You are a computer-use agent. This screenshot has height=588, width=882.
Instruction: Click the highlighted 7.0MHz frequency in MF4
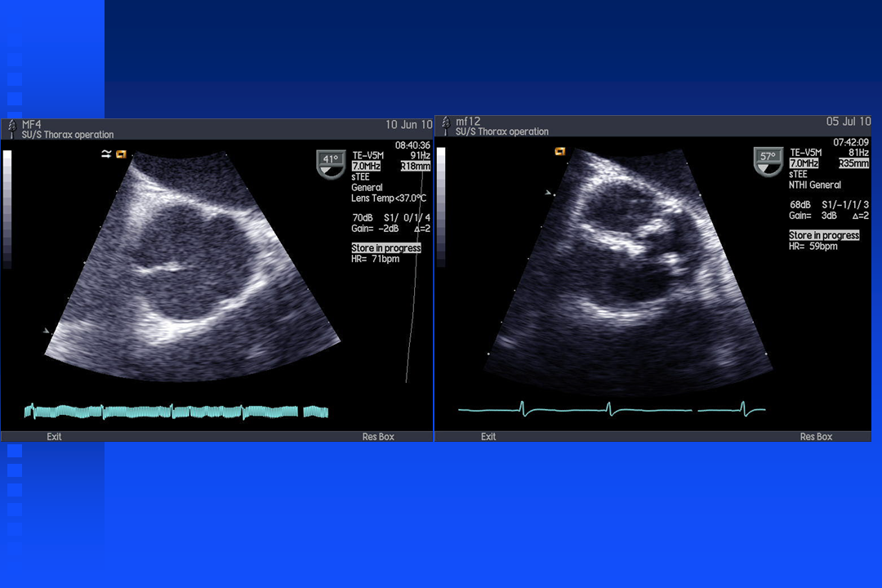pos(366,166)
